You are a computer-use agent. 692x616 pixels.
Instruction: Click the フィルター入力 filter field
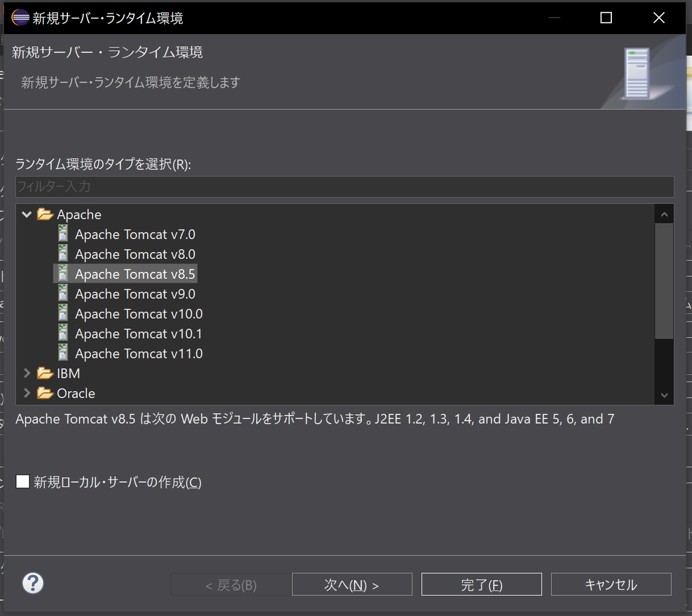coord(344,187)
